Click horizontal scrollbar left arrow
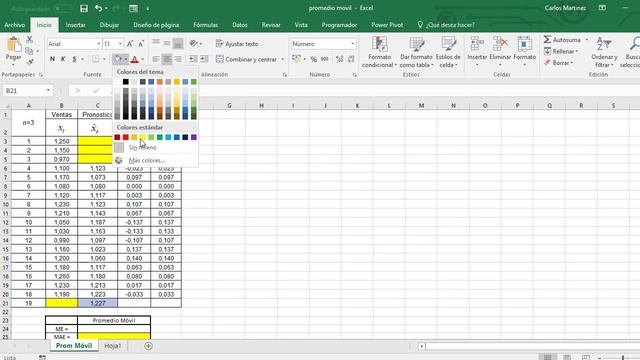 pos(422,346)
